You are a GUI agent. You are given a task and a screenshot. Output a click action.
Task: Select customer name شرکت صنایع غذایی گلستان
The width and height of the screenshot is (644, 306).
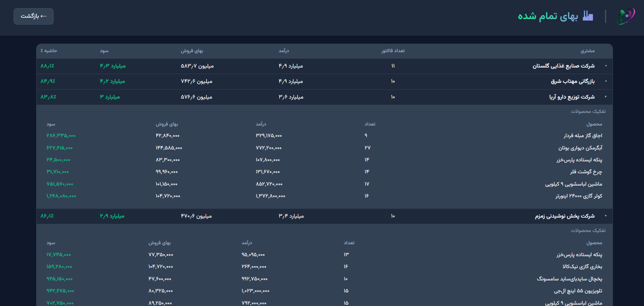tap(563, 66)
